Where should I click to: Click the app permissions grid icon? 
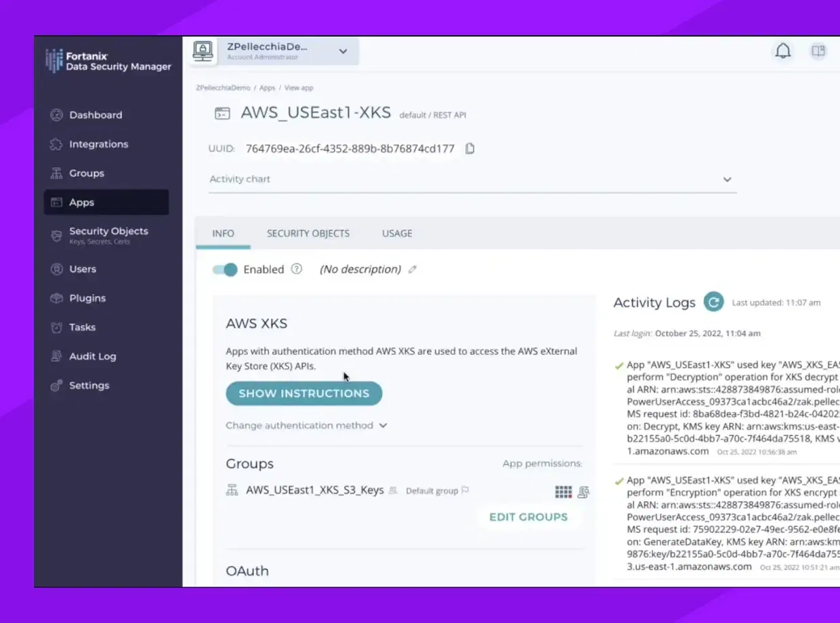pyautogui.click(x=564, y=492)
